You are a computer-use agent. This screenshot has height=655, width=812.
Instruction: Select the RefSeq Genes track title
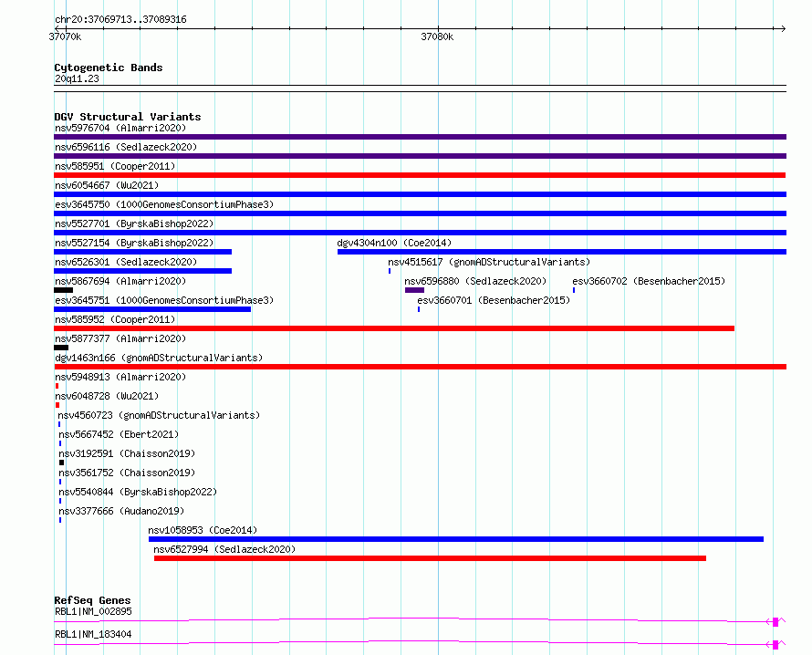coord(92,600)
